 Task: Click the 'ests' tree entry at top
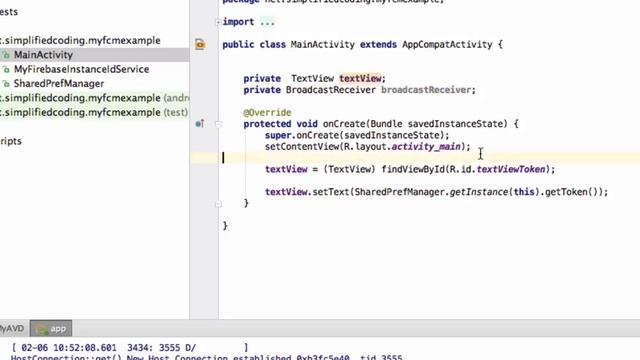9,12
